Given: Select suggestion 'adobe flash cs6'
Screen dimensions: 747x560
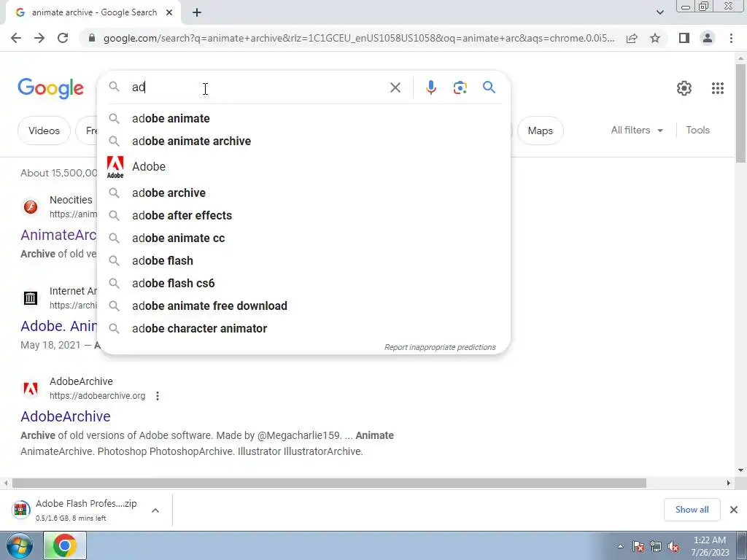Looking at the screenshot, I should coord(304,284).
